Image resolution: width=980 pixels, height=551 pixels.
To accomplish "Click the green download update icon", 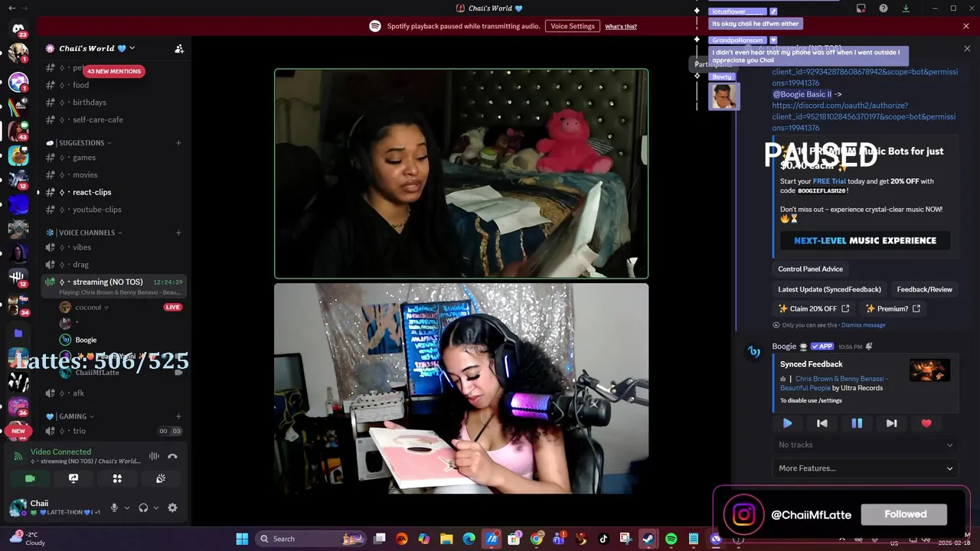I will pos(906,8).
